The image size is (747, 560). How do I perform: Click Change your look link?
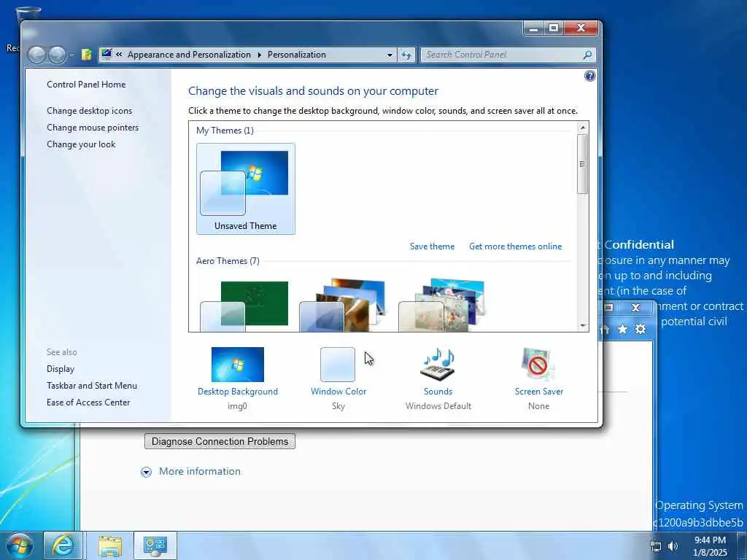click(x=81, y=144)
